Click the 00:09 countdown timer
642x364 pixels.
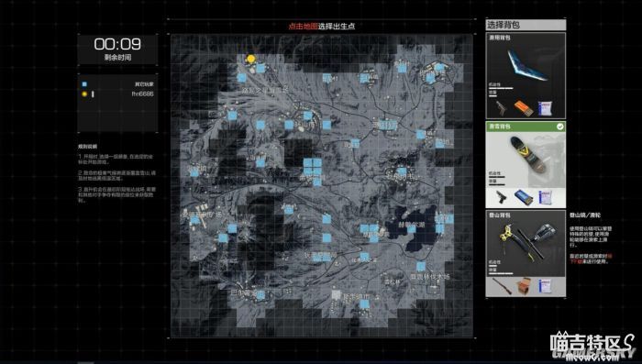point(117,44)
